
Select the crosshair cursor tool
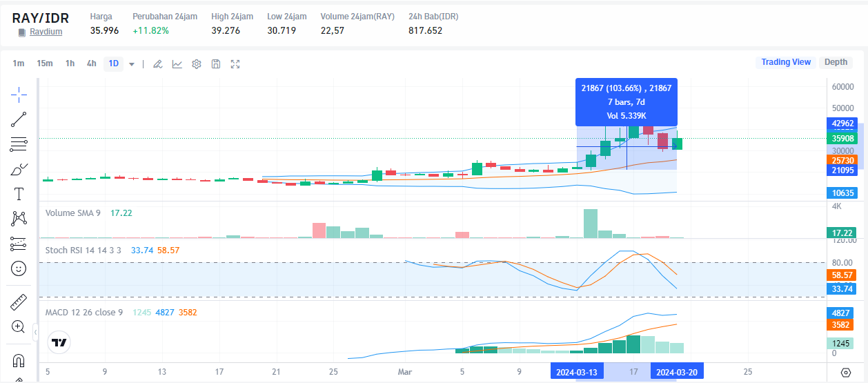tap(19, 94)
